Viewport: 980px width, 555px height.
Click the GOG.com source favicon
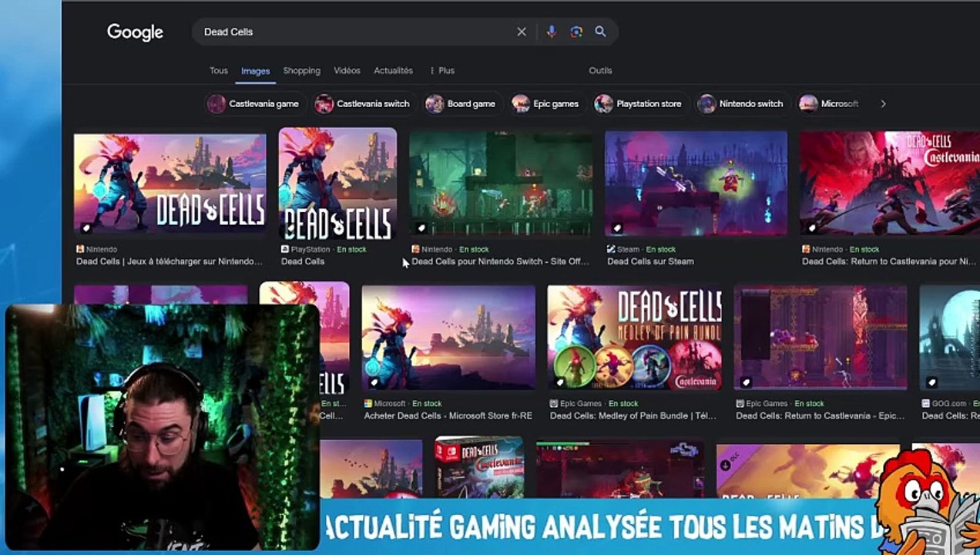926,403
